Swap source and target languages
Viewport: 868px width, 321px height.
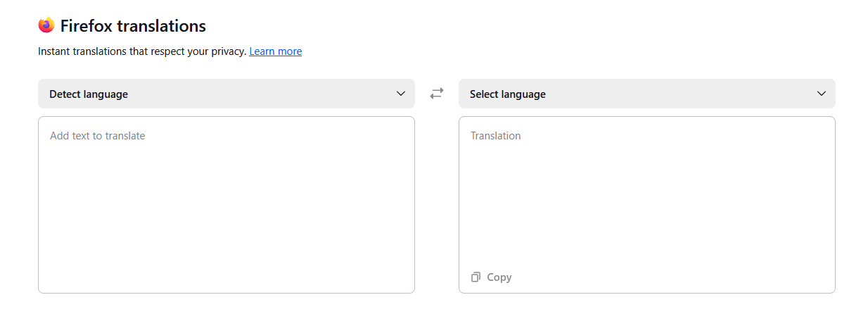click(x=437, y=93)
